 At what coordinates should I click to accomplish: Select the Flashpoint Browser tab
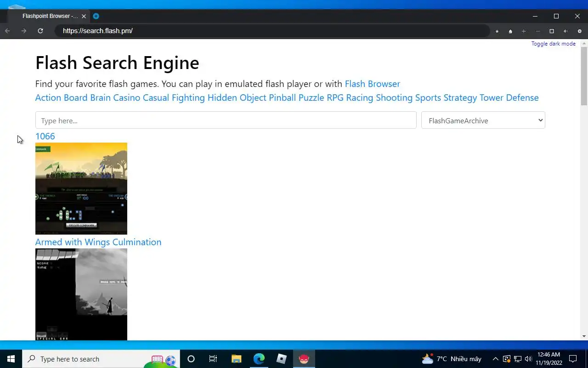50,16
